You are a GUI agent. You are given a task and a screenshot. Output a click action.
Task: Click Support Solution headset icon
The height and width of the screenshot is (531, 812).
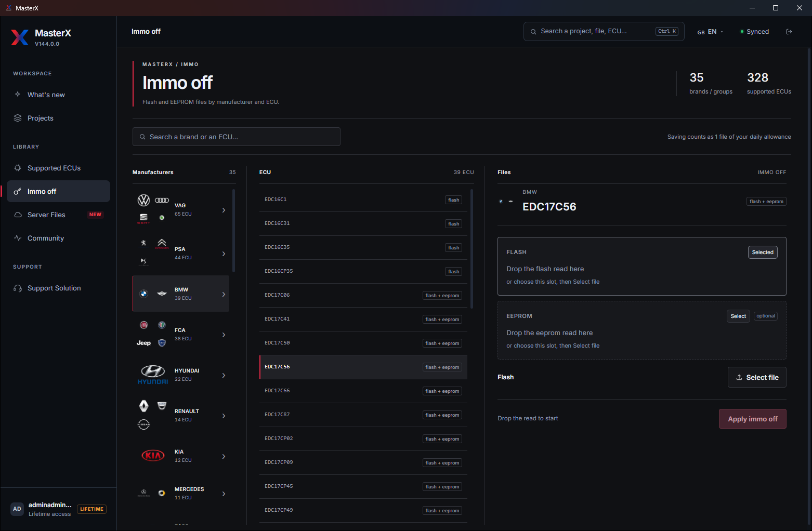click(x=18, y=288)
